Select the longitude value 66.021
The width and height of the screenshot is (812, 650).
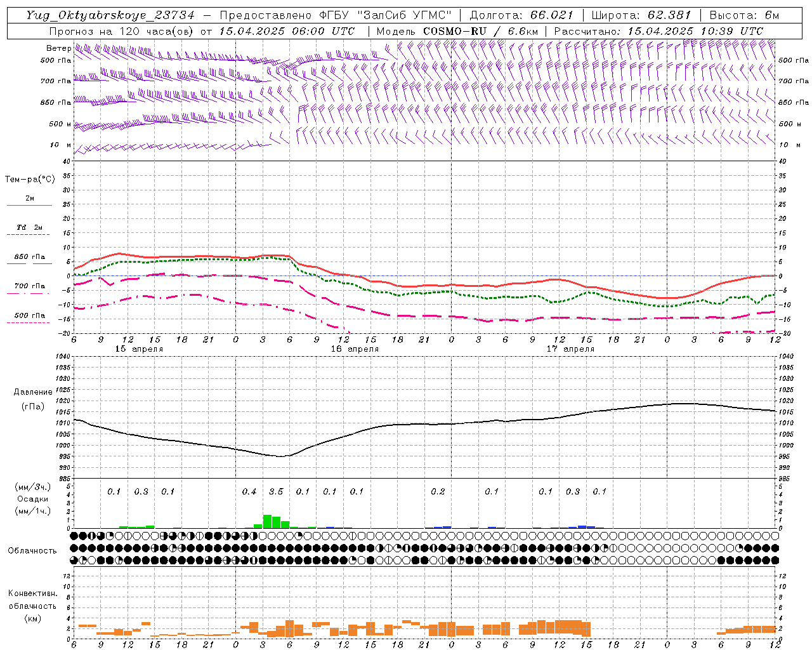click(x=552, y=15)
